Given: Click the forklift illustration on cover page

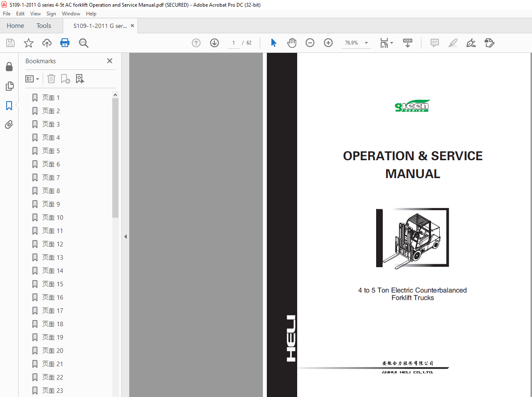Looking at the screenshot, I should [x=412, y=238].
